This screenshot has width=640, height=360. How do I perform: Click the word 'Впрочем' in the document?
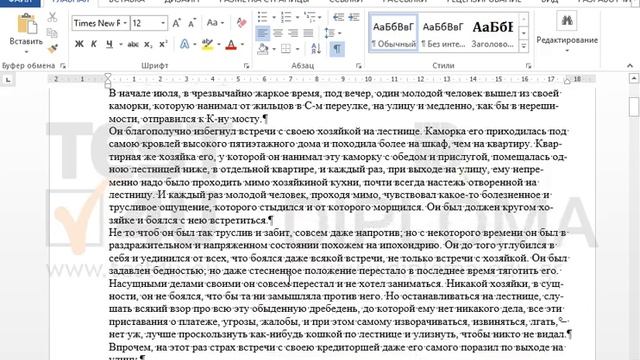tap(130, 348)
